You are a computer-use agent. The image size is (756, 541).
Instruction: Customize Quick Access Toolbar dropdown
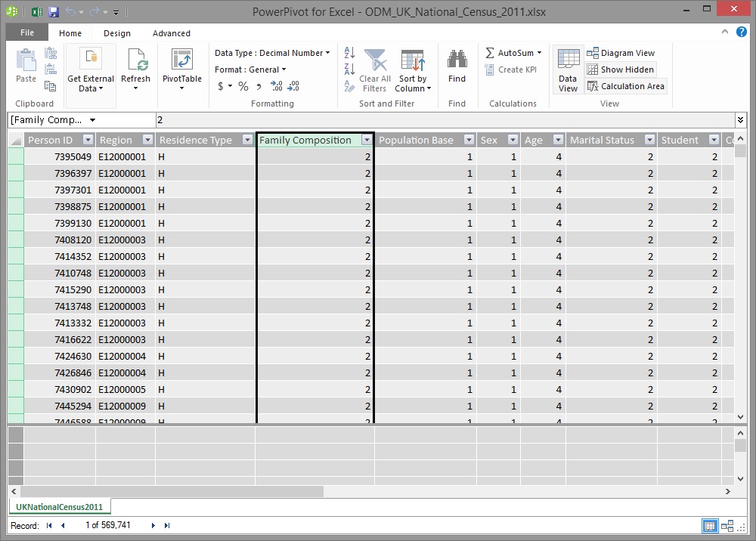click(x=116, y=12)
